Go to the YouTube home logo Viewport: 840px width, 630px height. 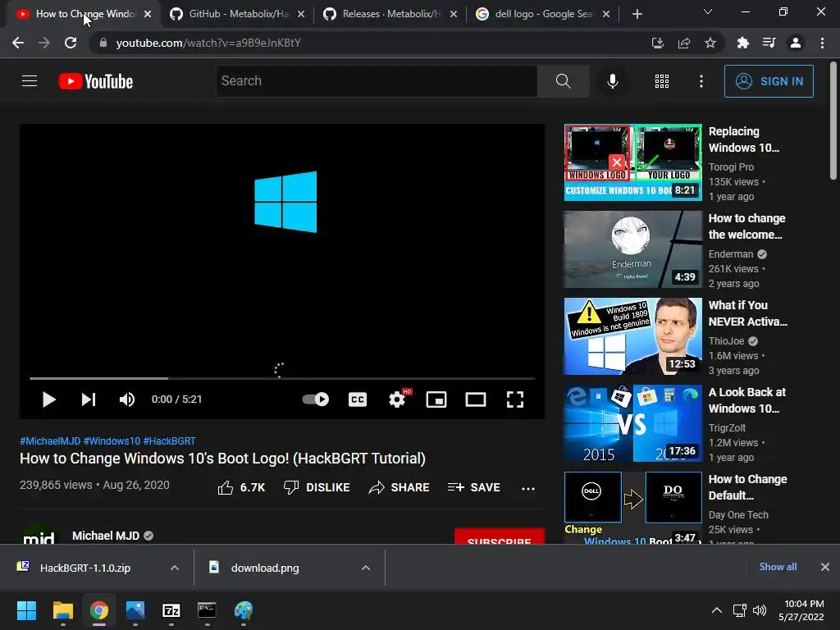coord(96,81)
